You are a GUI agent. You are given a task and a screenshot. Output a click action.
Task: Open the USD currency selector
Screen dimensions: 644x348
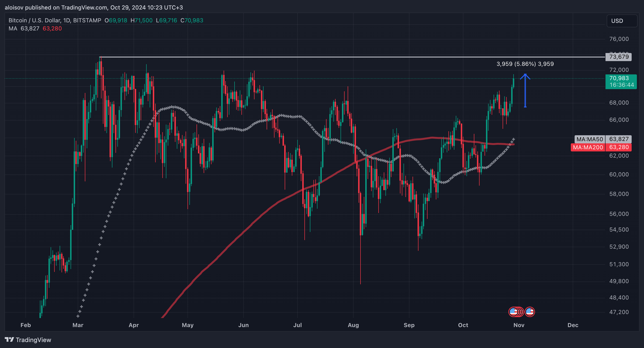click(x=622, y=21)
